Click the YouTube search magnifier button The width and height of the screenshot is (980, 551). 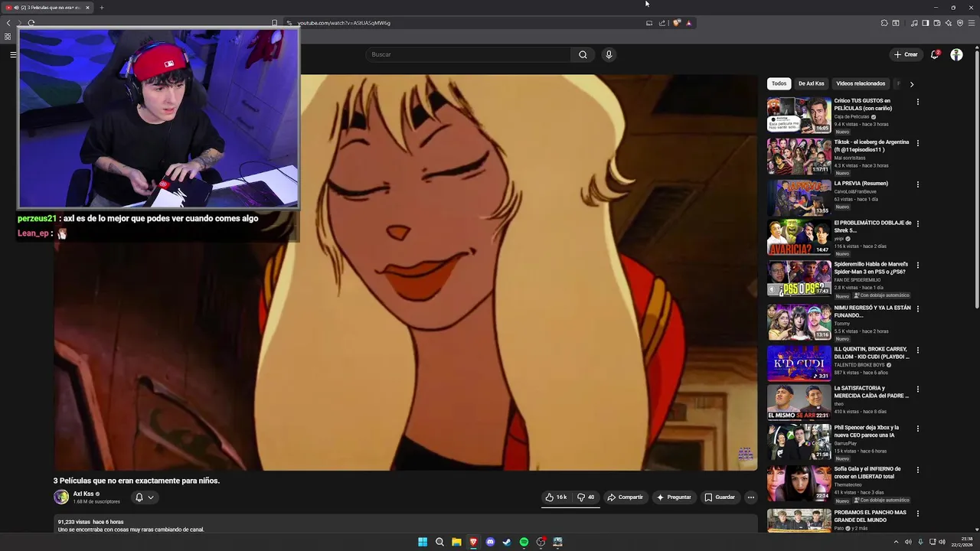[583, 54]
